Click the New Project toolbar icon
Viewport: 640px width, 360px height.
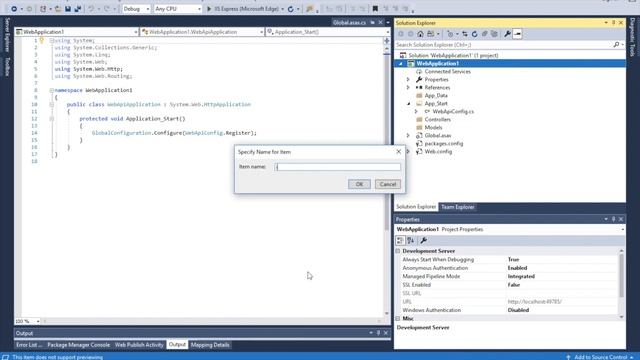[x=43, y=9]
